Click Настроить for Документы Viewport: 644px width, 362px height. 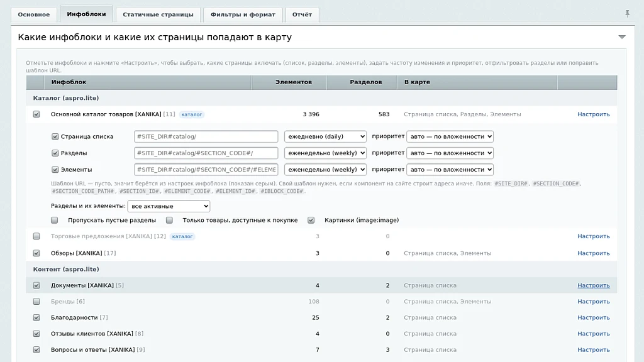pyautogui.click(x=594, y=285)
